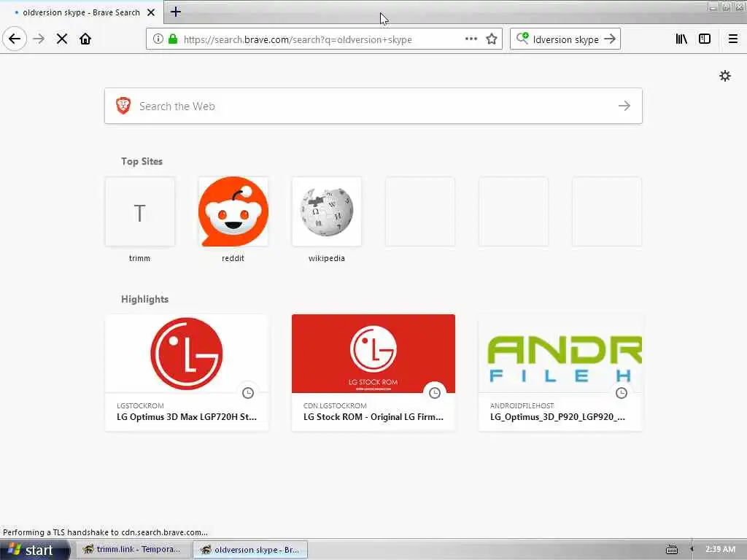Screen dimensions: 747x560
Task: Toggle the sidebar view icon
Action: pos(705,39)
